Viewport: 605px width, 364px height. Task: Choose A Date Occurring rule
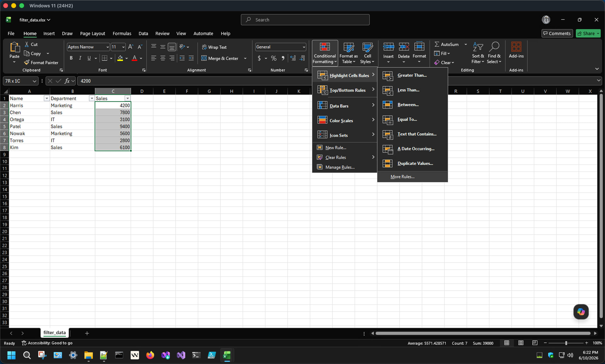(412, 149)
